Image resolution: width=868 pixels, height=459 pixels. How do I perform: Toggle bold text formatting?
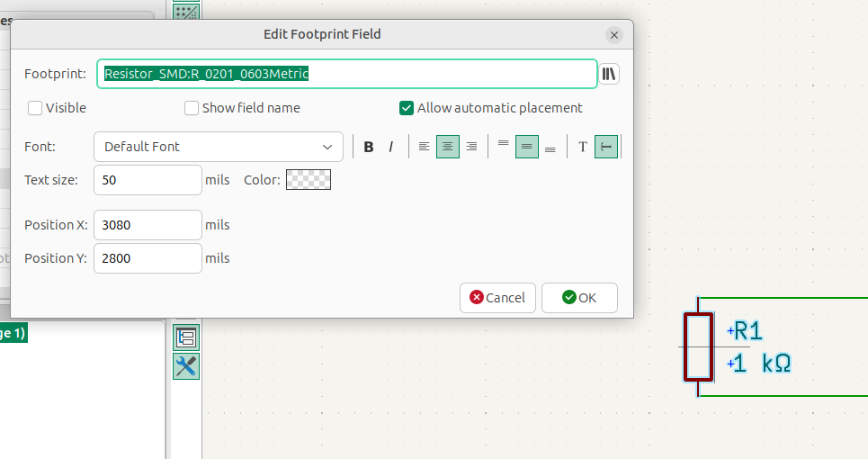point(369,147)
